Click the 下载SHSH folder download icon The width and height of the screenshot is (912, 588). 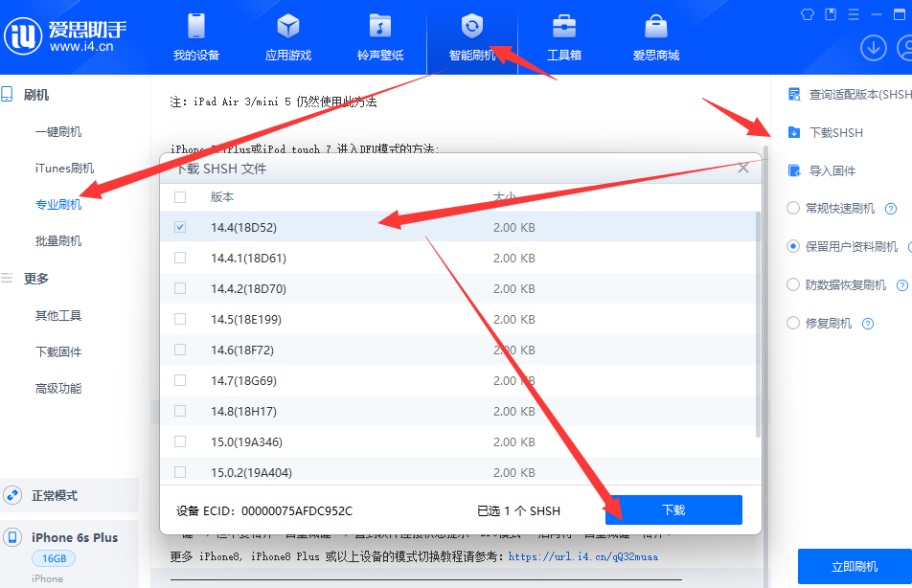point(794,132)
